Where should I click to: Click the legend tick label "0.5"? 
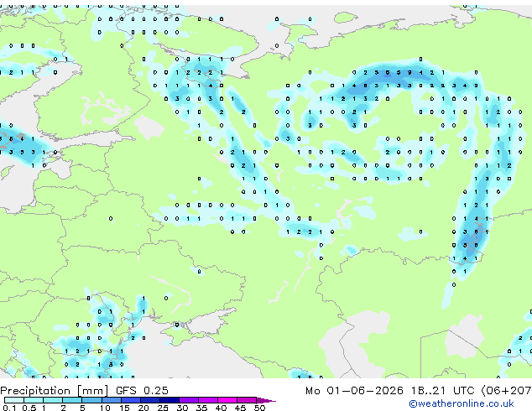tap(29, 408)
